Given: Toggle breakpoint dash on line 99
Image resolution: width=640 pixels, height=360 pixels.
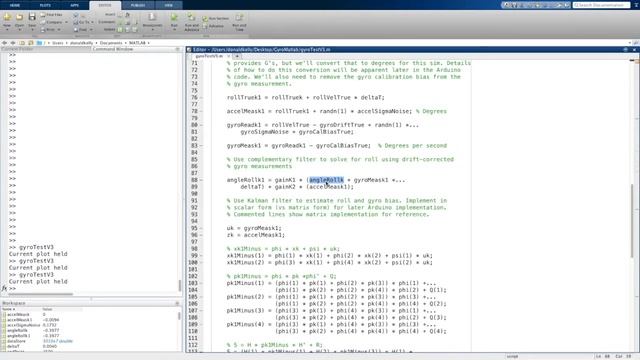Looking at the screenshot, I should point(201,256).
